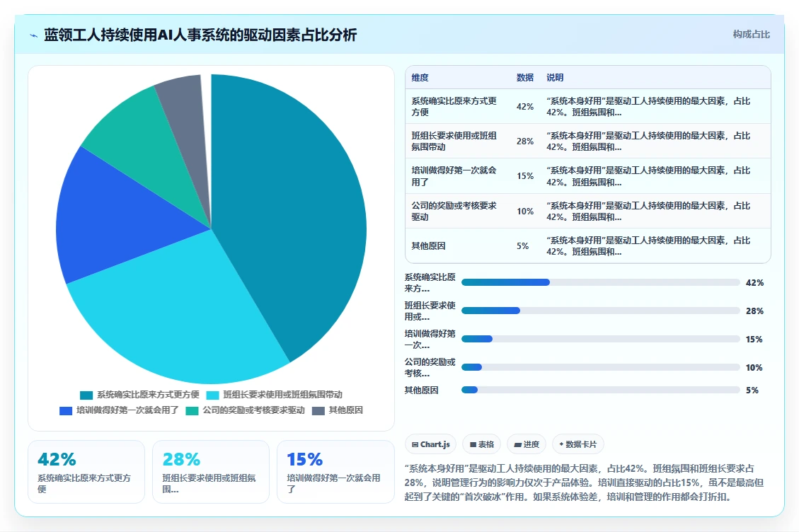This screenshot has height=532, width=799.
Task: Click progress label 系统确实比原来方...
Action: tap(430, 282)
